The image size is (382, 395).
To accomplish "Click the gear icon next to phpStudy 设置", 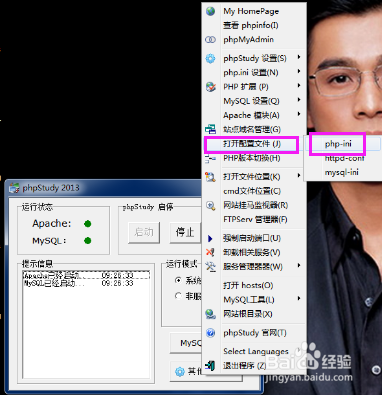I will coord(210,59).
